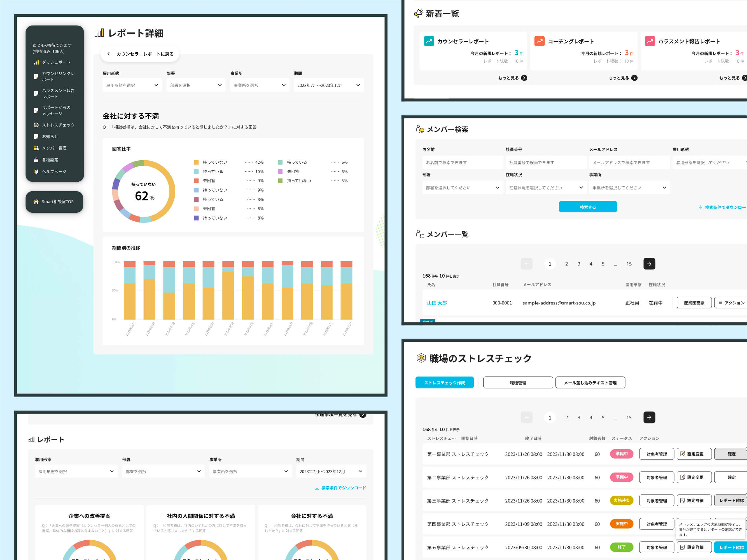The width and height of the screenshot is (747, 560).
Task: Click the member management people icon
Action: point(36,148)
